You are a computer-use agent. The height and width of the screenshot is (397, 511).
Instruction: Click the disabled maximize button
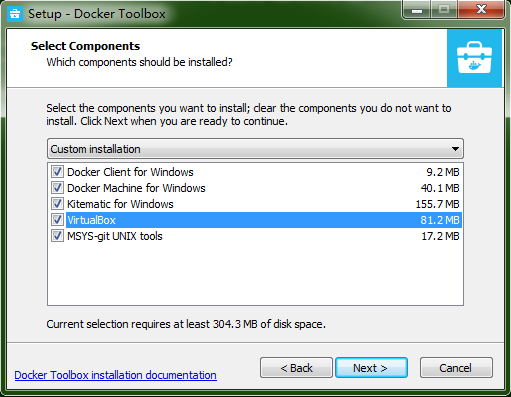(445, 9)
